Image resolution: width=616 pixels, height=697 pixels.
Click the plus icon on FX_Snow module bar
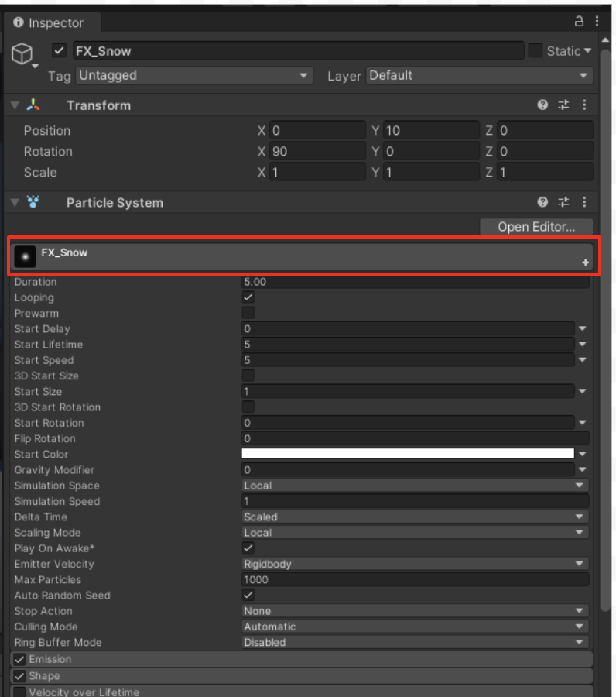(585, 263)
